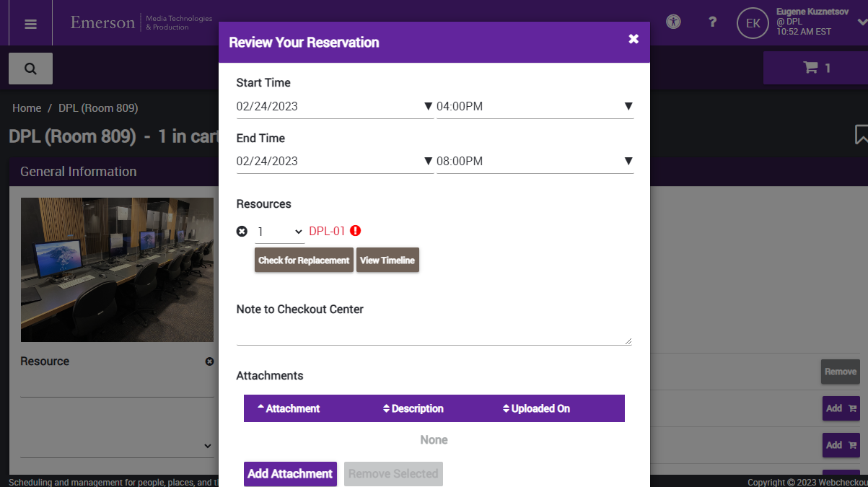This screenshot has height=487, width=868.
Task: Click the bookmark icon beside the page title
Action: click(x=861, y=134)
